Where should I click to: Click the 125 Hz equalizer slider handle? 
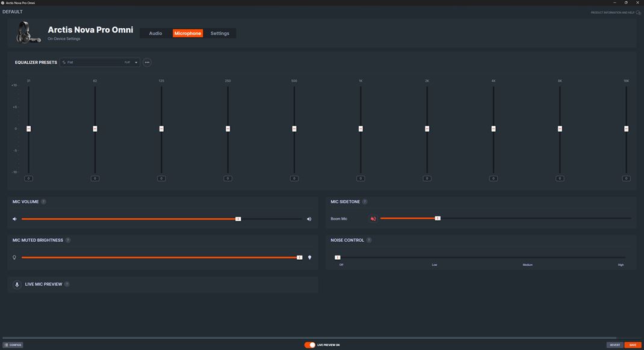(161, 129)
